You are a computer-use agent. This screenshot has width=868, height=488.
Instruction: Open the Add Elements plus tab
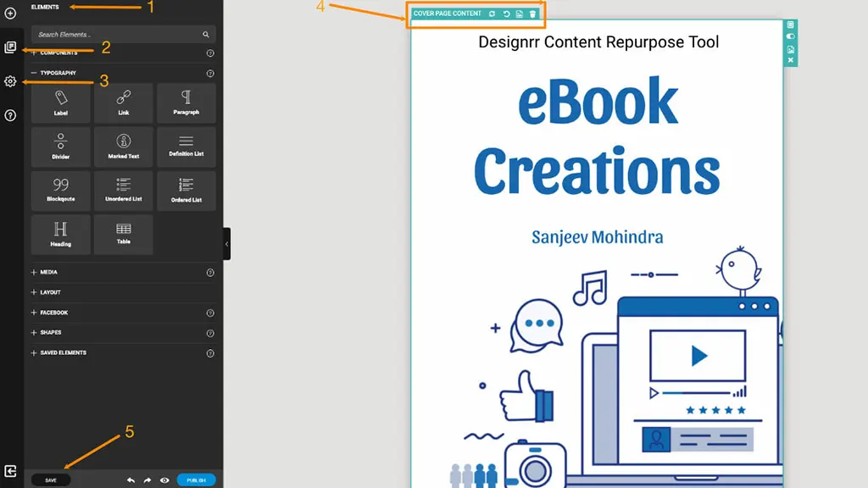click(10, 14)
